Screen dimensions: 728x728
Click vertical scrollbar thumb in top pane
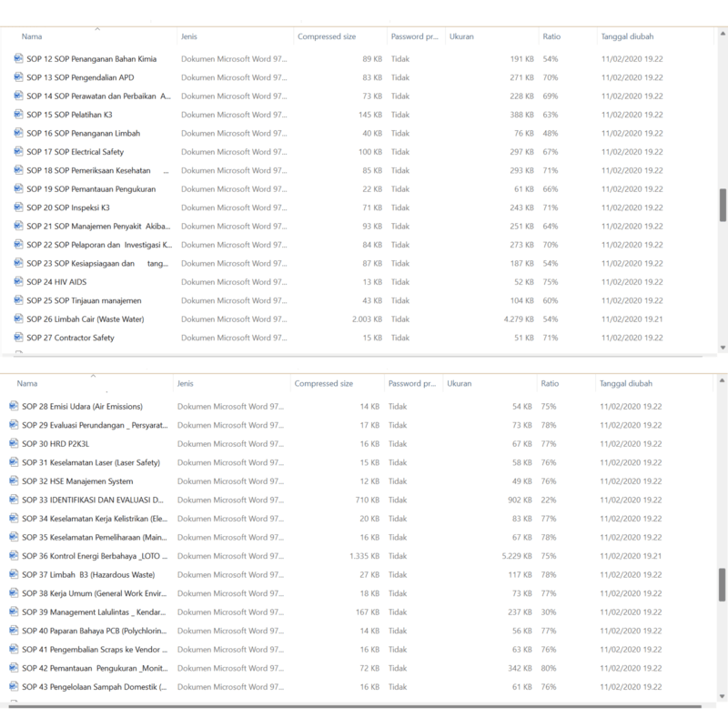coord(723,205)
